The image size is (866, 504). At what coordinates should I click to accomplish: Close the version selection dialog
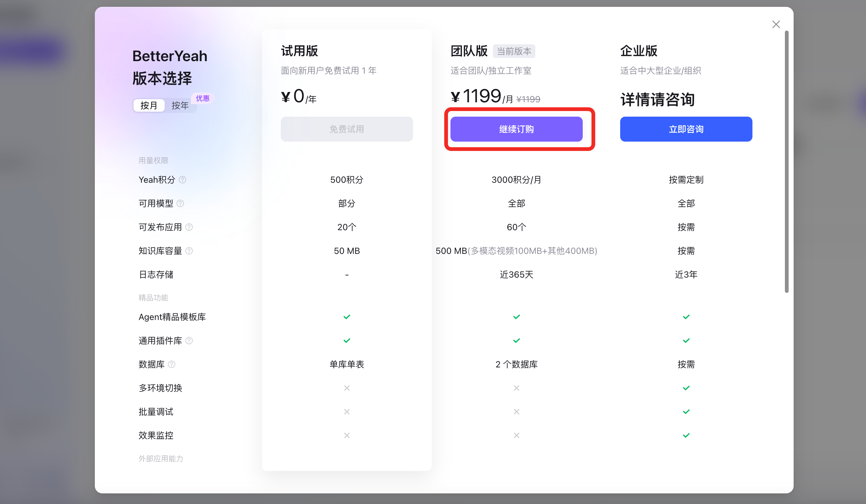pyautogui.click(x=776, y=24)
